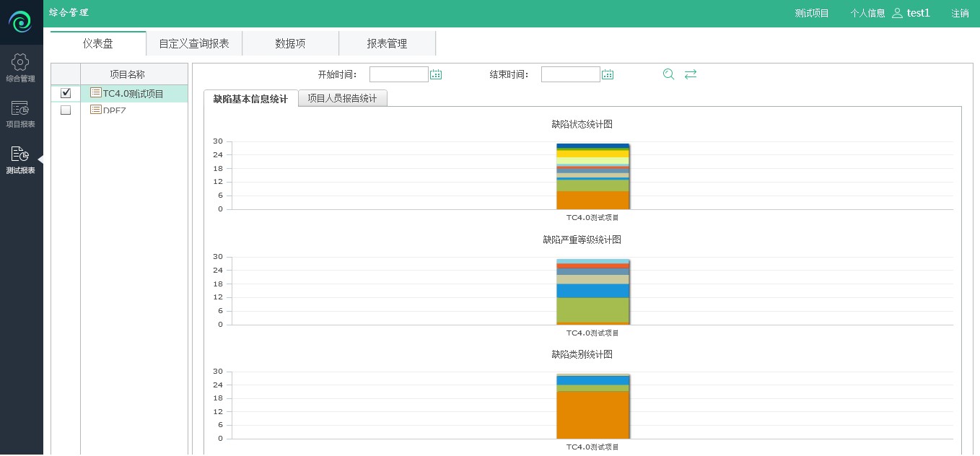Click the 开始时间 input field
The image size is (980, 456).
pyautogui.click(x=398, y=74)
